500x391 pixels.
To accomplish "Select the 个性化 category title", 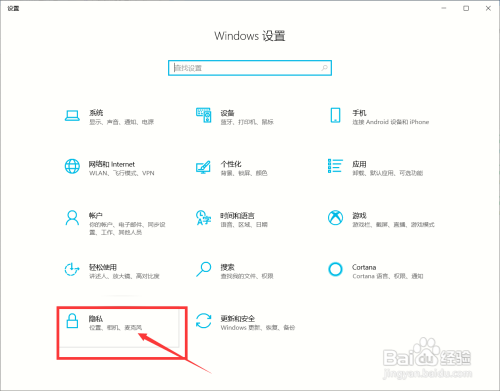I will click(x=231, y=164).
